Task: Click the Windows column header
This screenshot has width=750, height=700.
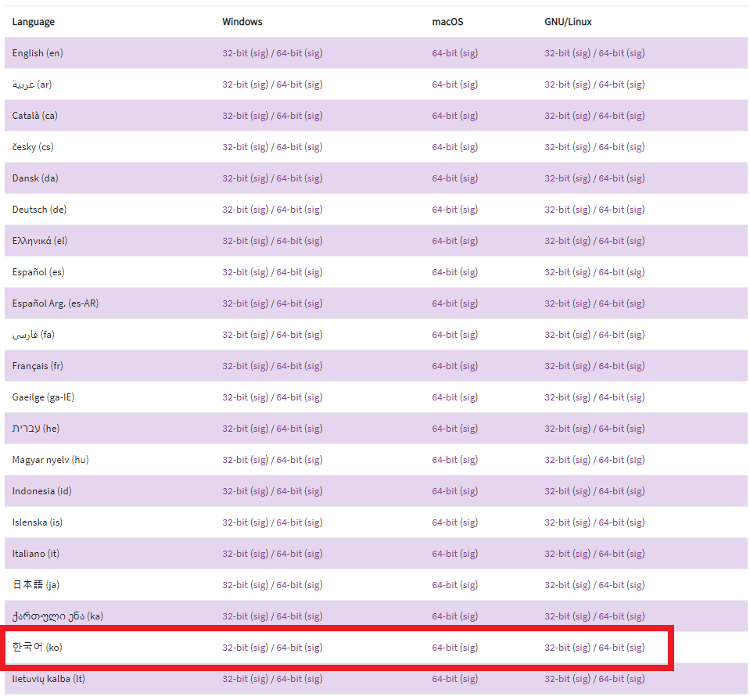Action: tap(242, 22)
